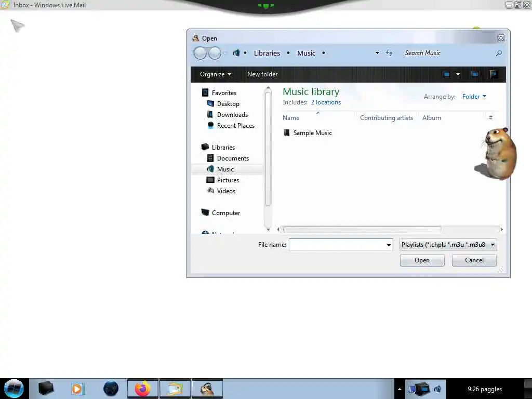Click the volume icon in system tray
This screenshot has height=399, width=532.
pyautogui.click(x=437, y=389)
